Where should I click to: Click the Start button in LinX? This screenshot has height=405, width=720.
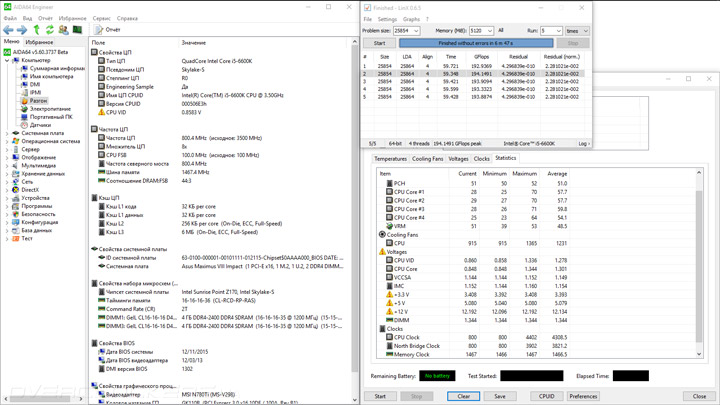point(379,43)
